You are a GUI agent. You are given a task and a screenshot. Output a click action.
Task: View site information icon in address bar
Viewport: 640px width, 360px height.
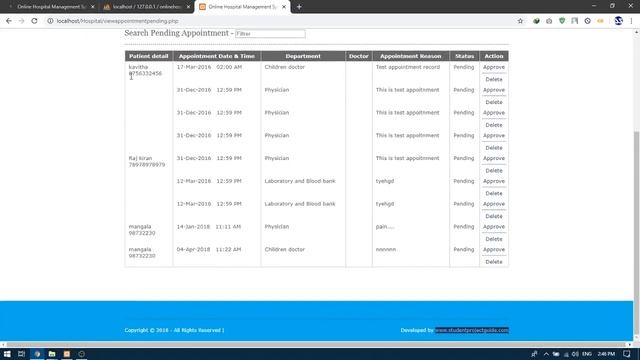click(x=50, y=21)
